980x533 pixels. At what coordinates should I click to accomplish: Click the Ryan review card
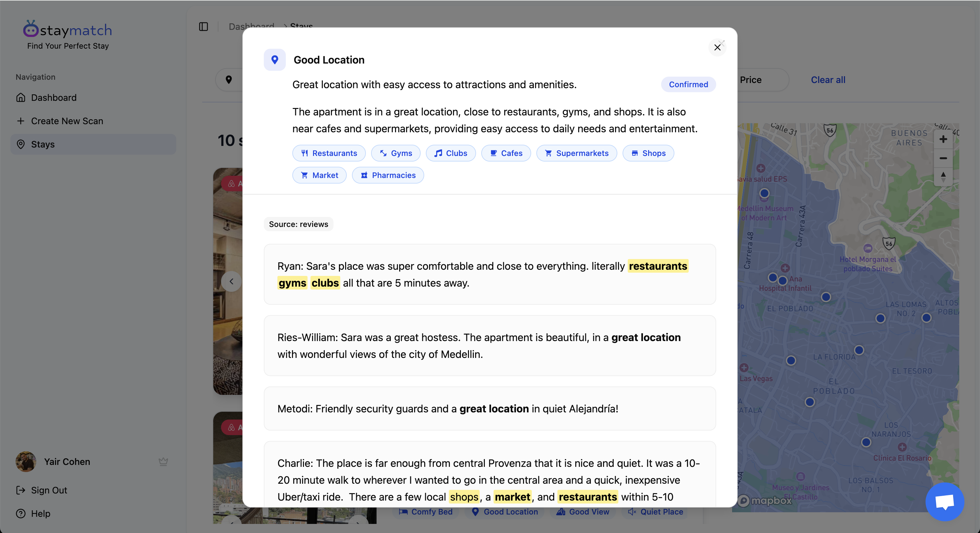tap(490, 274)
